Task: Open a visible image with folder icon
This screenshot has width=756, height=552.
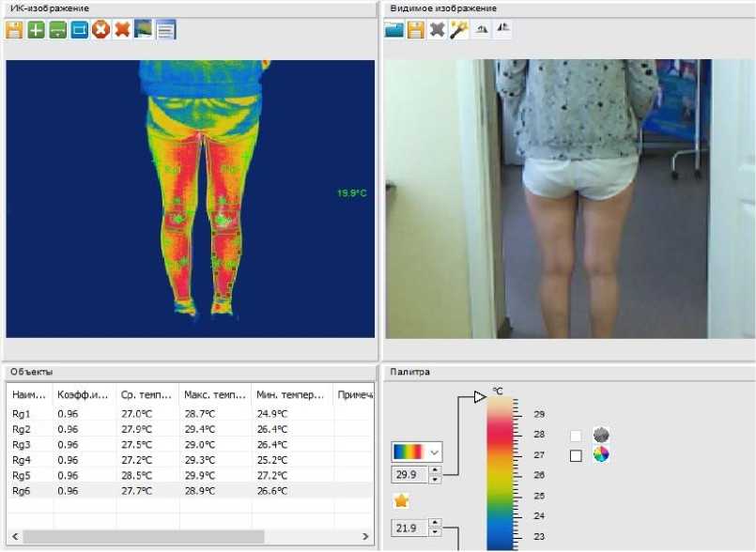Action: (394, 30)
